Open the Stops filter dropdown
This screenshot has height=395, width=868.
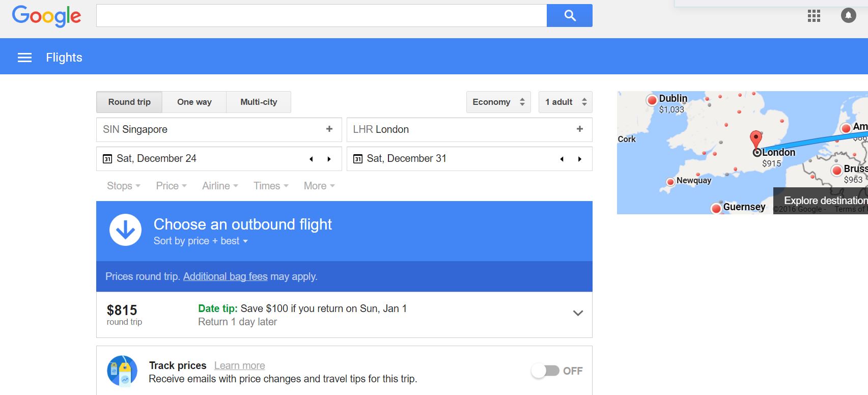(123, 186)
